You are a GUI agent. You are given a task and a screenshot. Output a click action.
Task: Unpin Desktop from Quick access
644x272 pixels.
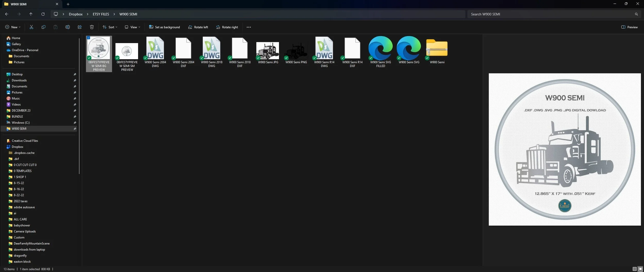pos(75,74)
